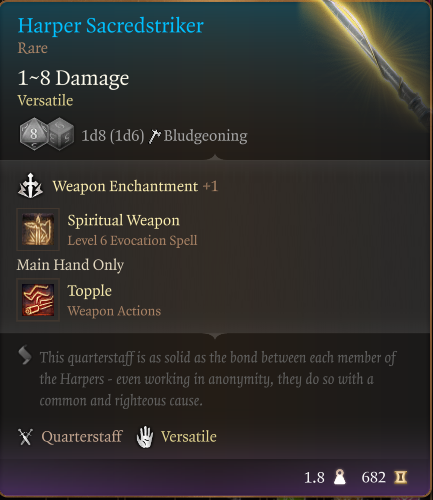Click the d8 damage die icon

pos(33,134)
